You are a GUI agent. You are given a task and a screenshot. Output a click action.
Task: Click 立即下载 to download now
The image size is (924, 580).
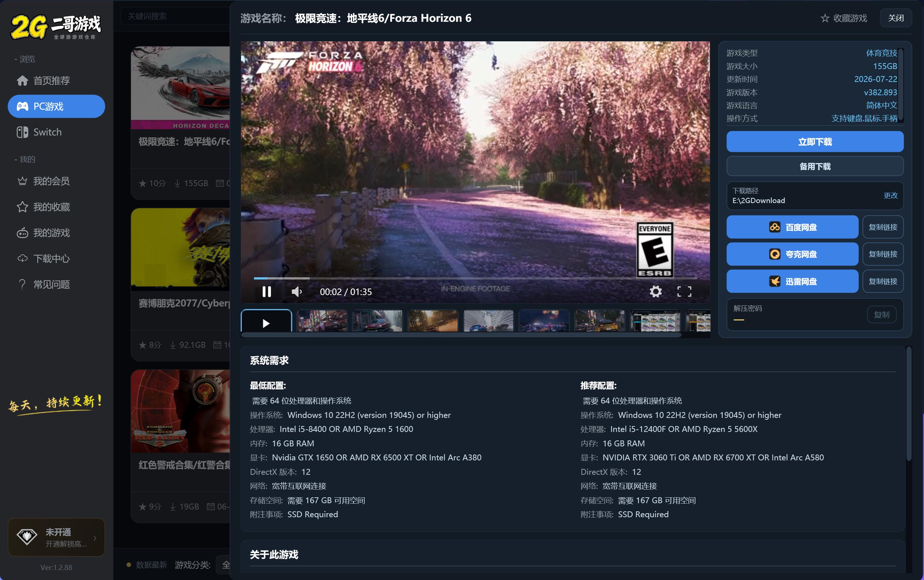[x=815, y=142]
